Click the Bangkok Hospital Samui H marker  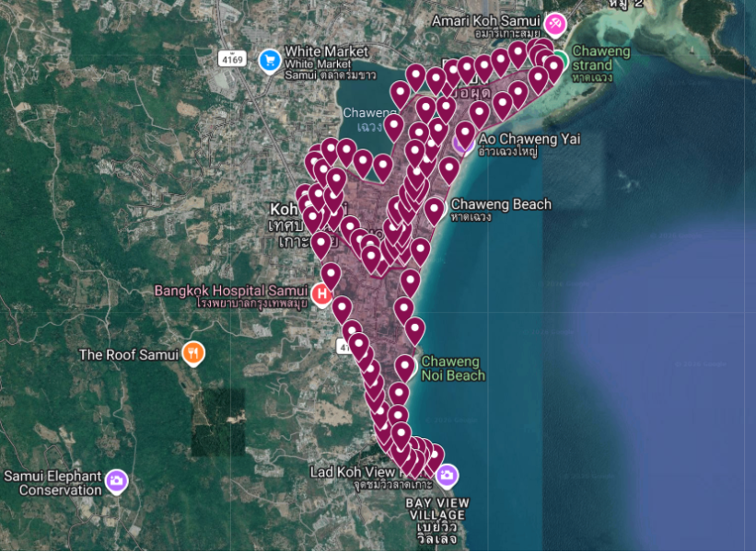[x=321, y=294]
